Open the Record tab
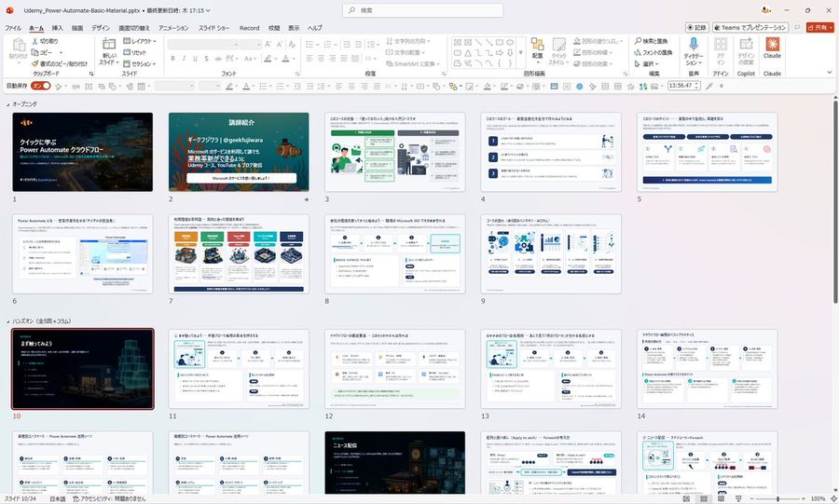Screen dimensions: 839x504 click(x=249, y=28)
